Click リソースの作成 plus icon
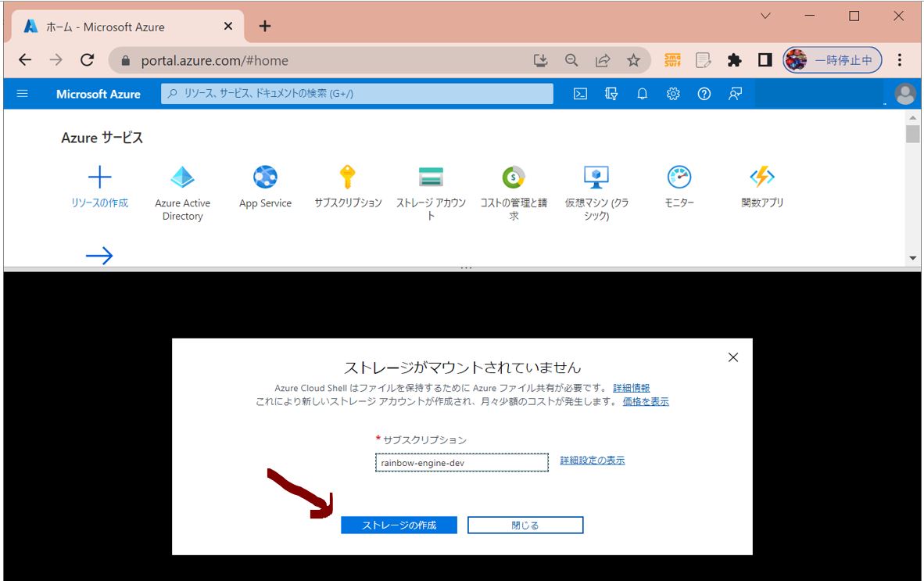Image resolution: width=924 pixels, height=581 pixels. [x=99, y=178]
